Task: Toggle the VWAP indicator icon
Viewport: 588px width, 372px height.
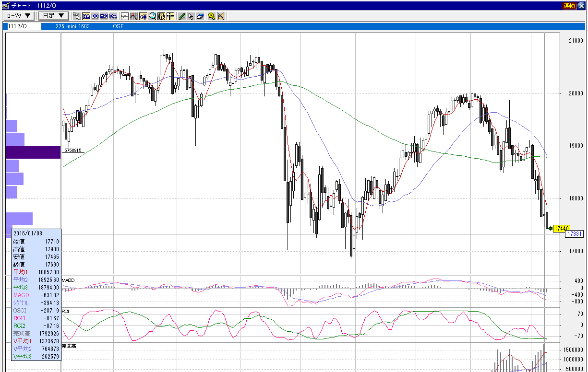Action: click(x=77, y=16)
